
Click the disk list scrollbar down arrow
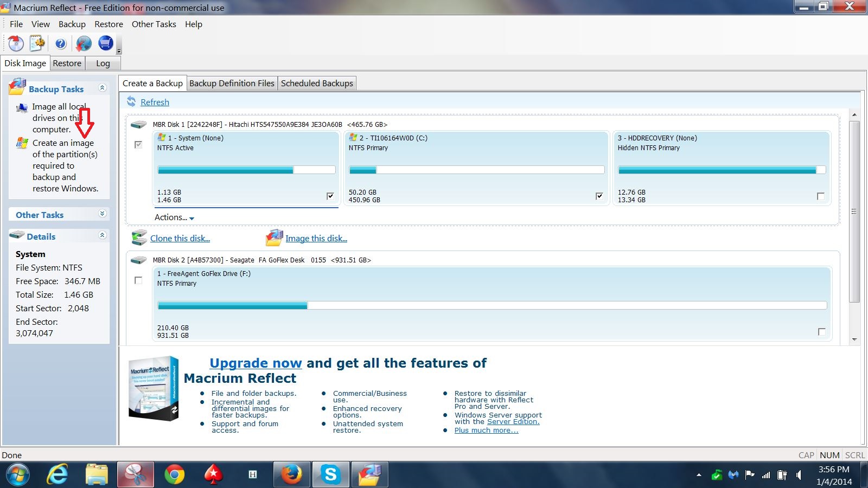point(854,339)
